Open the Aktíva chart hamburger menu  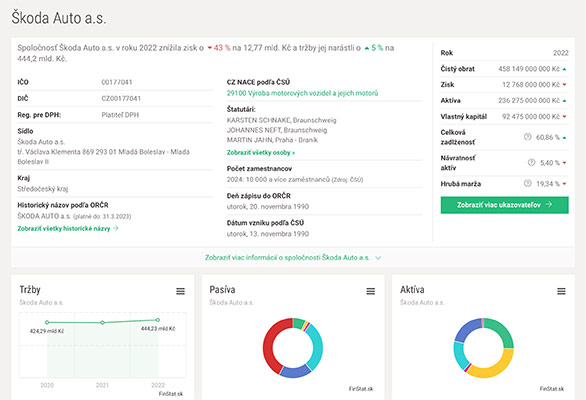tap(561, 291)
